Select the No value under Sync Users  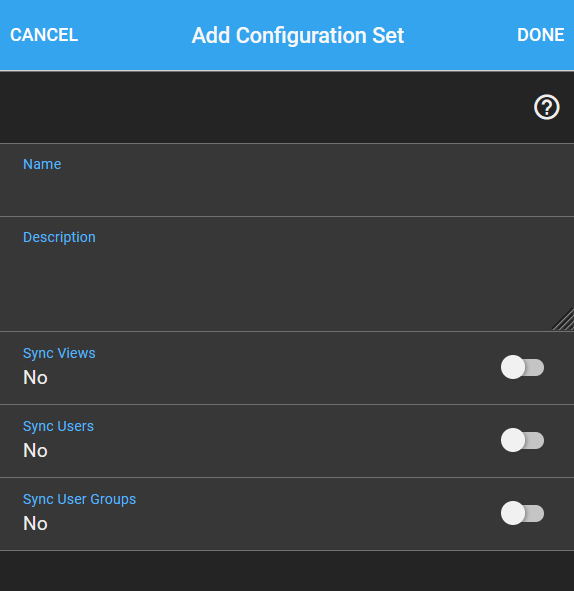(35, 450)
